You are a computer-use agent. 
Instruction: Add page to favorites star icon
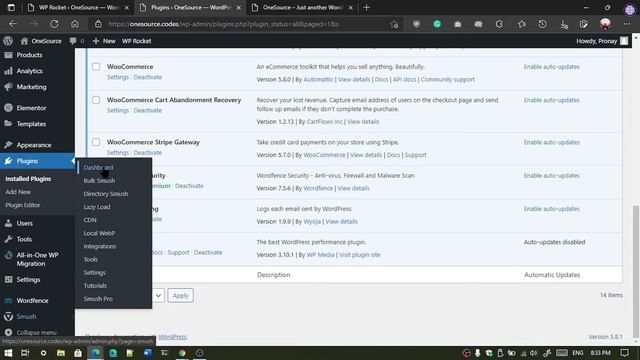click(394, 24)
